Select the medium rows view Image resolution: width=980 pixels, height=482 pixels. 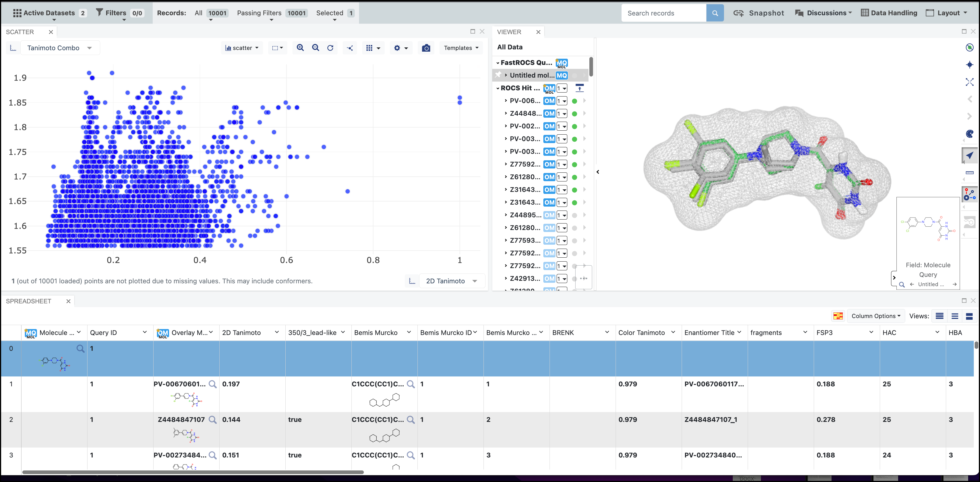coord(955,316)
